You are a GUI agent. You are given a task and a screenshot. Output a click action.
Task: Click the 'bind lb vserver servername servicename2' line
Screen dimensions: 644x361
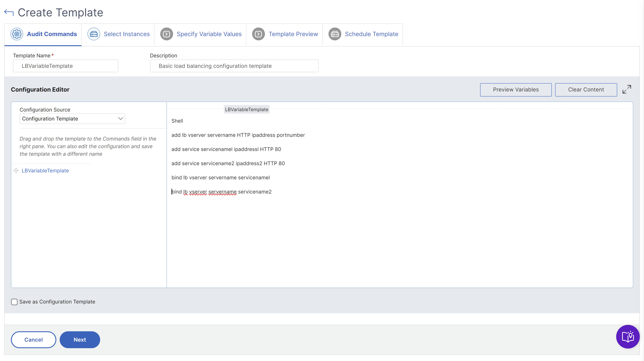[x=222, y=192]
